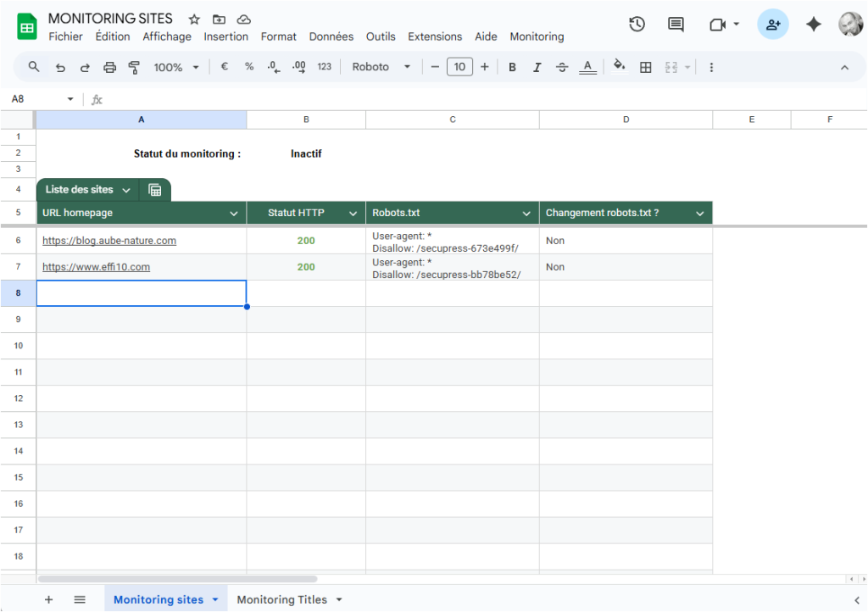Star the MONITORING SITES document
This screenshot has height=612, width=868.
tap(194, 19)
